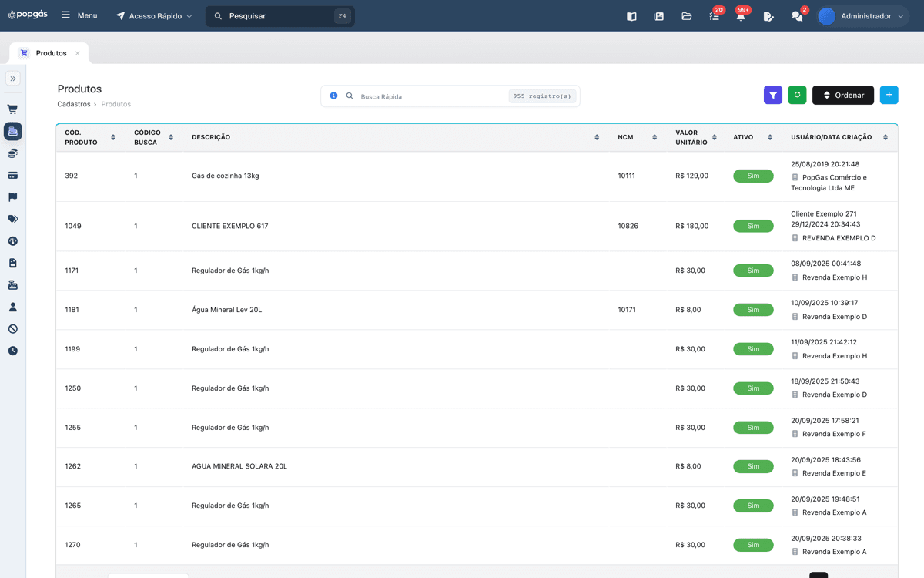
Task: Sort by NCM column
Action: (654, 137)
